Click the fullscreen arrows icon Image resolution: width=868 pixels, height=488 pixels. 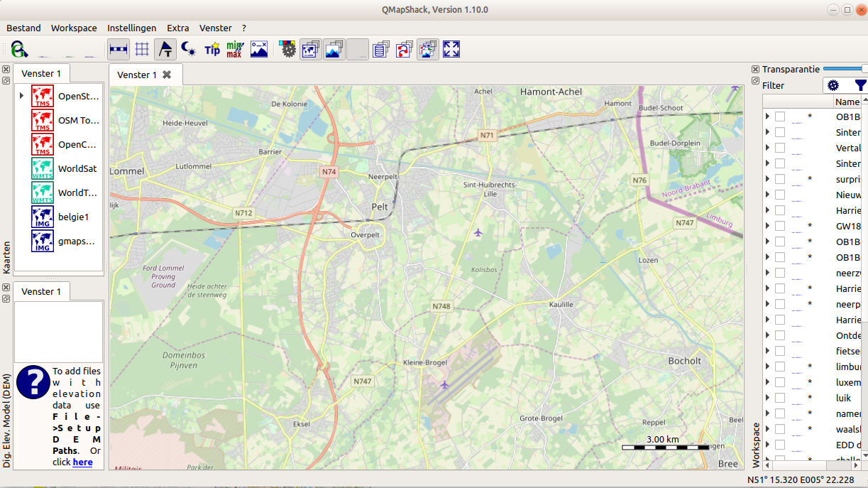click(x=451, y=49)
